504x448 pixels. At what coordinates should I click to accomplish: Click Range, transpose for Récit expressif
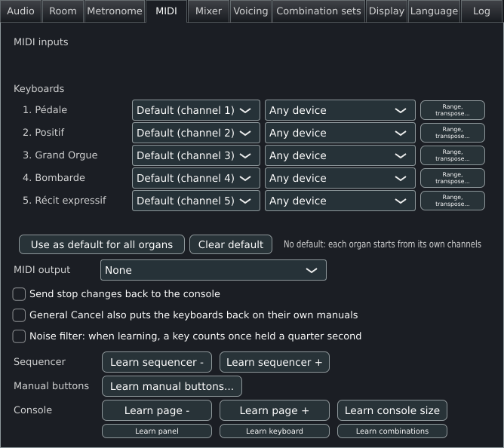453,201
